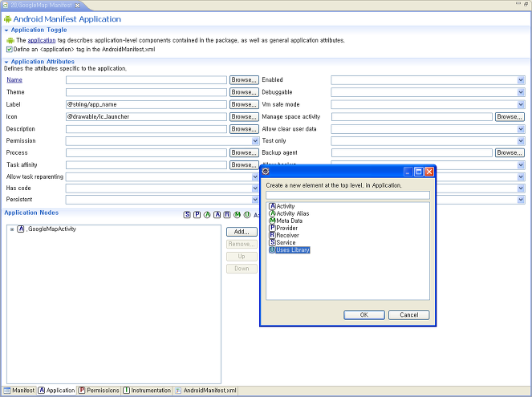Browse for the Icon attribute
Image resolution: width=532 pixels, height=397 pixels.
coord(244,116)
